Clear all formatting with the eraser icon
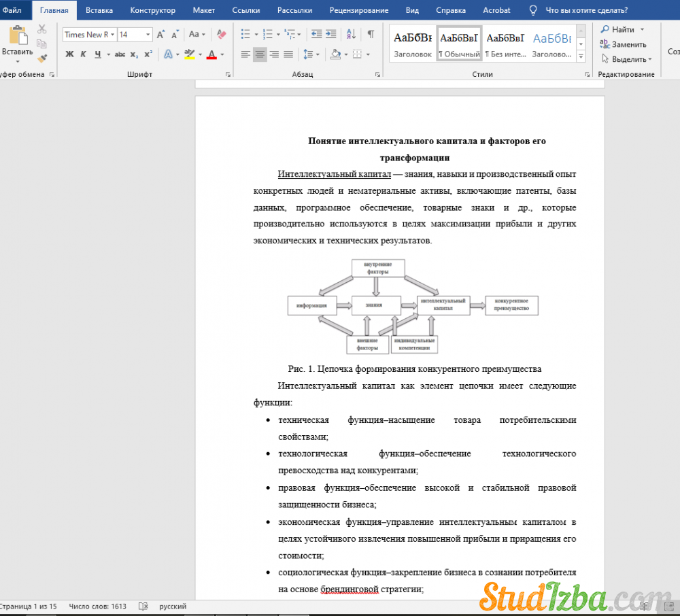 point(221,34)
